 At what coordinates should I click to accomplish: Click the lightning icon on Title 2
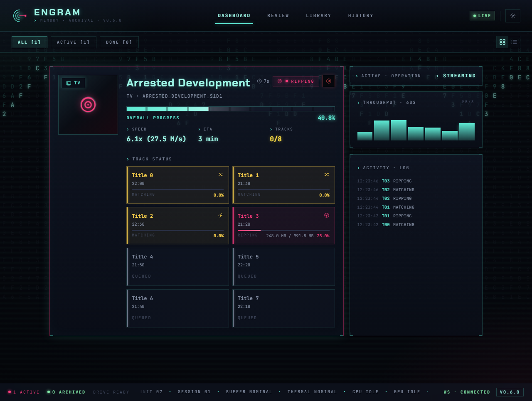(221, 215)
